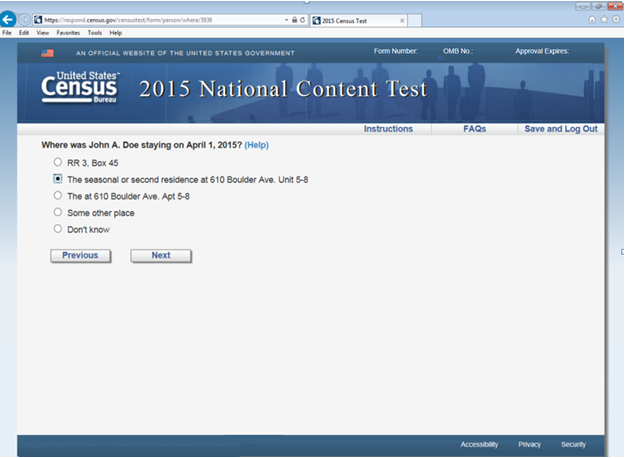Viewport: 626px width, 458px height.
Task: Open the Instructions link
Action: tap(388, 129)
